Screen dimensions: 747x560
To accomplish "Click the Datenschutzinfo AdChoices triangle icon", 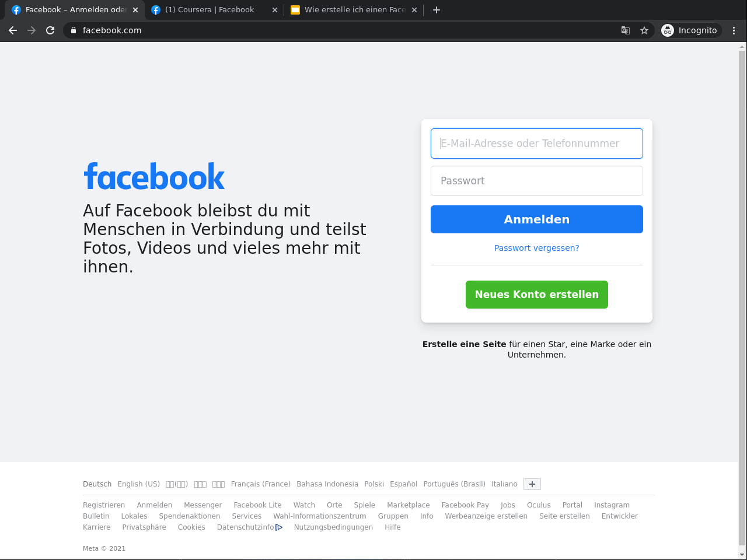I will tap(279, 527).
